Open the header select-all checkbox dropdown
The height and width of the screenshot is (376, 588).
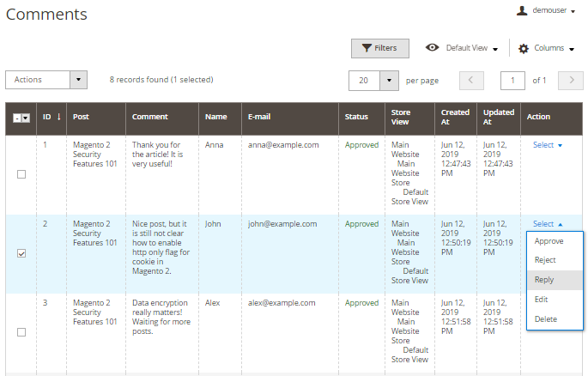click(x=26, y=118)
